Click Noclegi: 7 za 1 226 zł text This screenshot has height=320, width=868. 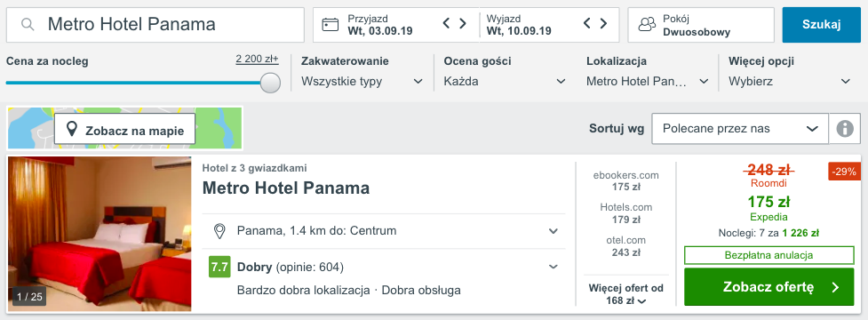pos(768,234)
